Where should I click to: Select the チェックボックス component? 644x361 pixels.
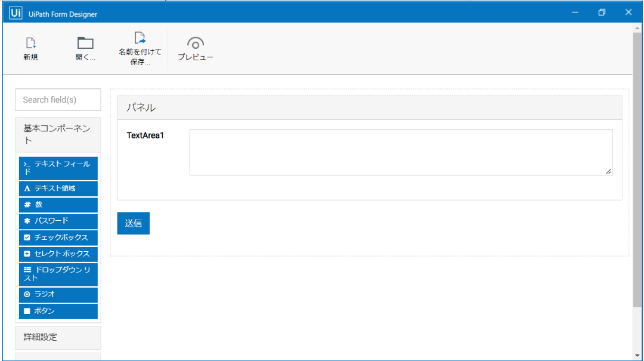coord(58,237)
